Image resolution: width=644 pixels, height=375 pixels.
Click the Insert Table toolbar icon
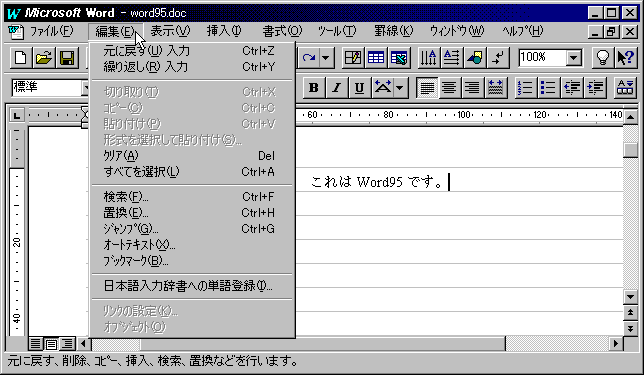tap(376, 58)
